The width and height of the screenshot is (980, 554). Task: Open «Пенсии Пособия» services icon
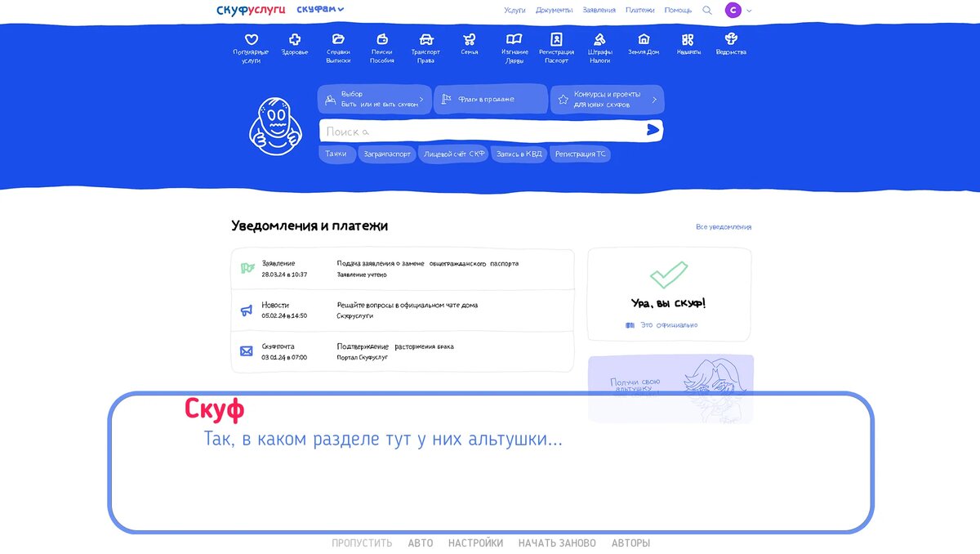pos(381,45)
